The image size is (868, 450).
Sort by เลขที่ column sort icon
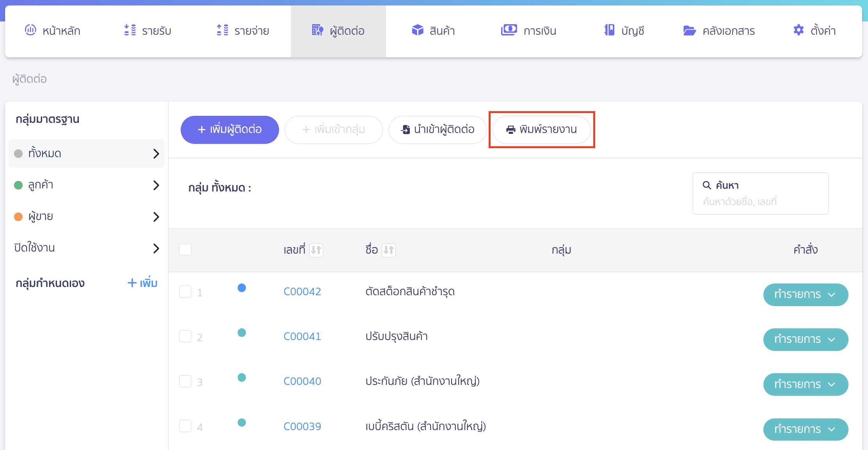click(316, 250)
